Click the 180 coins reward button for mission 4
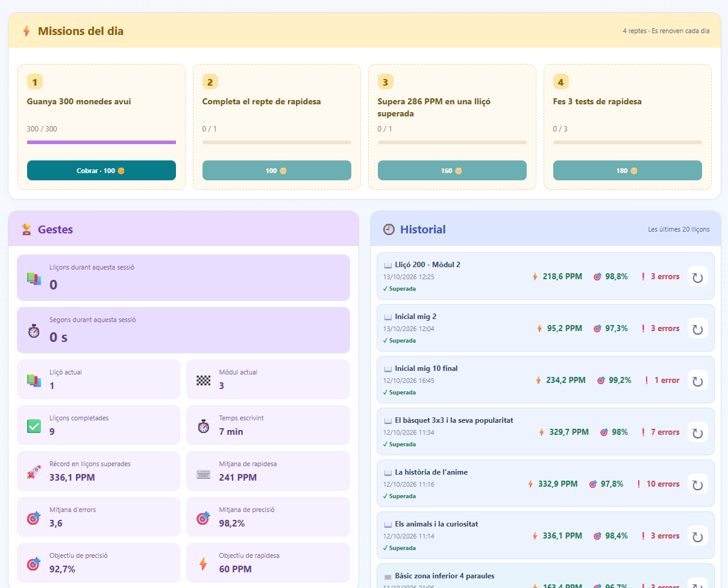This screenshot has width=728, height=588. (x=627, y=171)
